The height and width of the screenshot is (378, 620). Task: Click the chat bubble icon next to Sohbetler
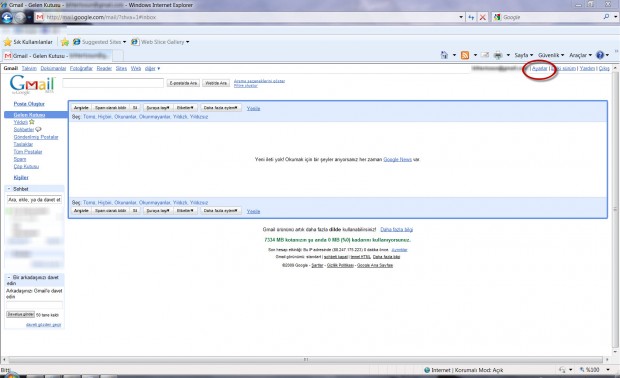pos(38,129)
